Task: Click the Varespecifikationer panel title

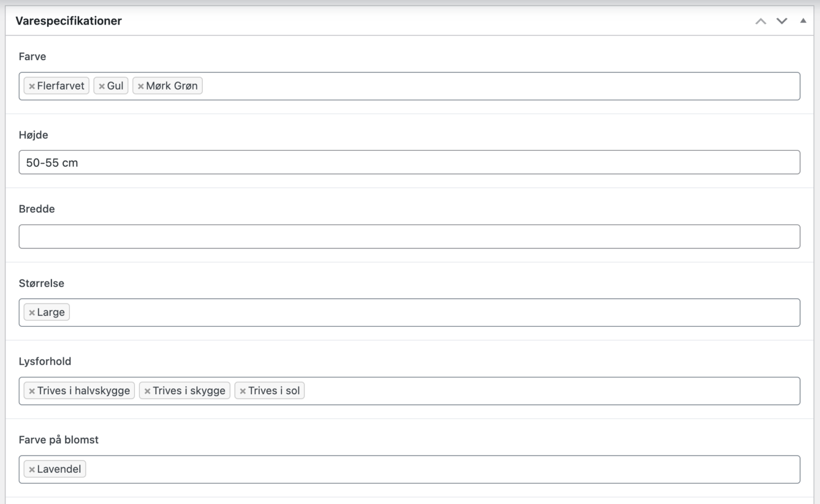Action: pyautogui.click(x=69, y=21)
